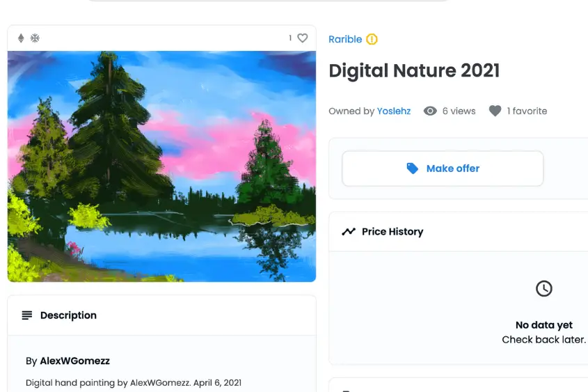Screen dimensions: 588x392
Task: Click the 'Digital Nature 2021' title
Action: 414,70
